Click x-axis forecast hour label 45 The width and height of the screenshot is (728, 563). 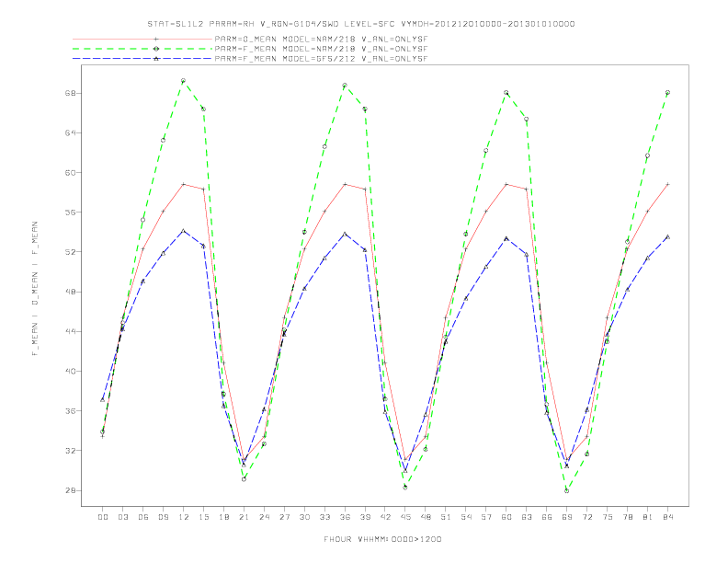(405, 517)
